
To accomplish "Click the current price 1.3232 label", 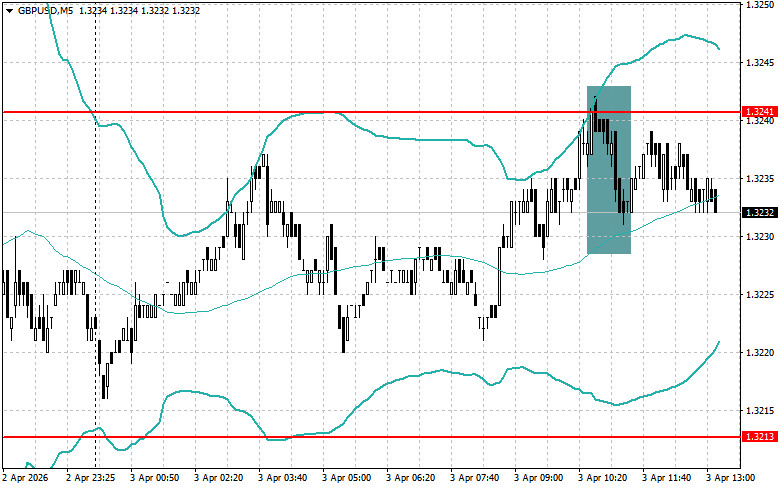I will (x=760, y=213).
